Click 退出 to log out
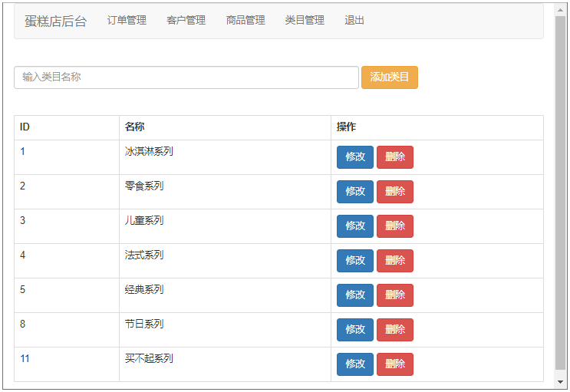 pyautogui.click(x=354, y=21)
